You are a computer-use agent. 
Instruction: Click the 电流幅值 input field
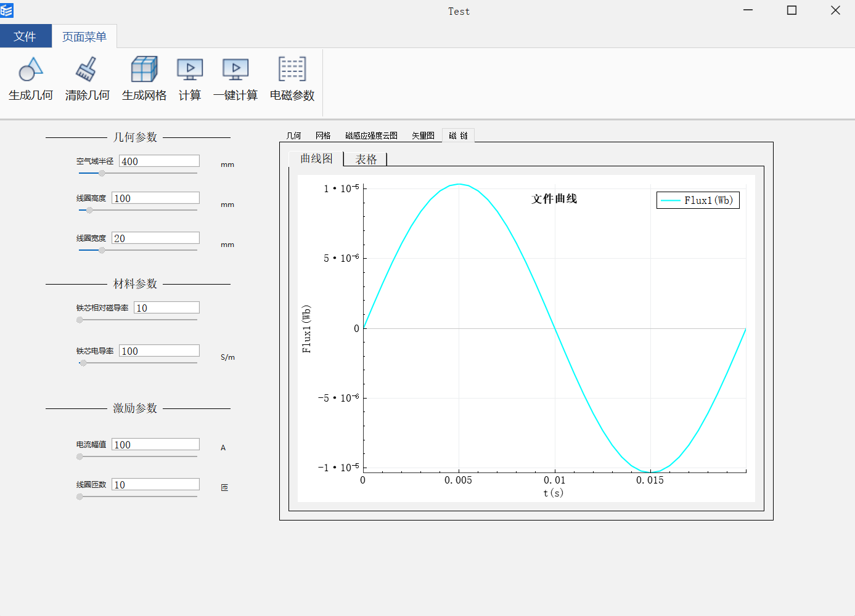click(156, 445)
